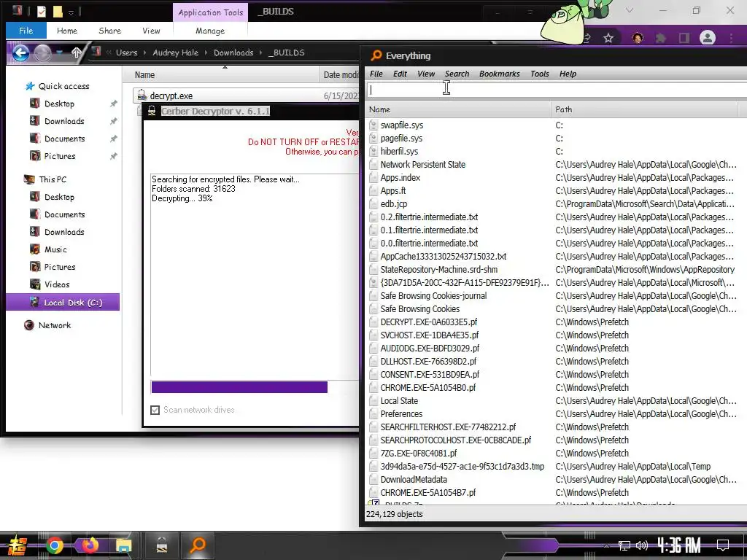Unpin Documents using its pin icon
The width and height of the screenshot is (747, 560).
pyautogui.click(x=113, y=139)
